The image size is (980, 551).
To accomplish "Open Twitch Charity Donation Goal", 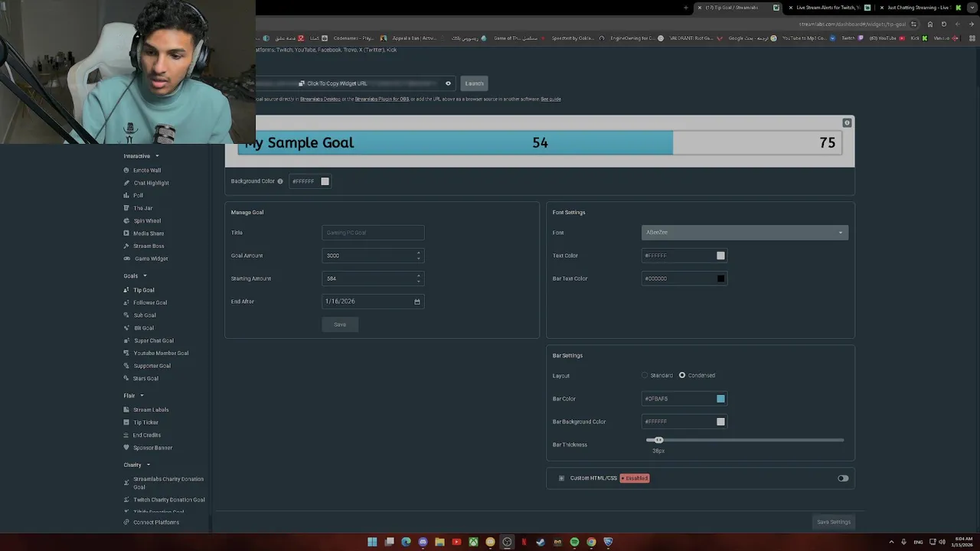I will click(169, 500).
